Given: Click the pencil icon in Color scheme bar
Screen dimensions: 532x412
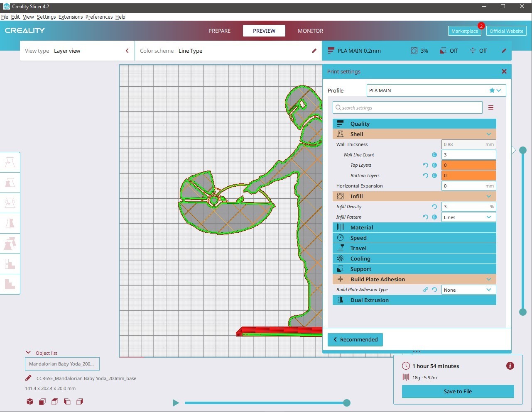Looking at the screenshot, I should tap(314, 51).
